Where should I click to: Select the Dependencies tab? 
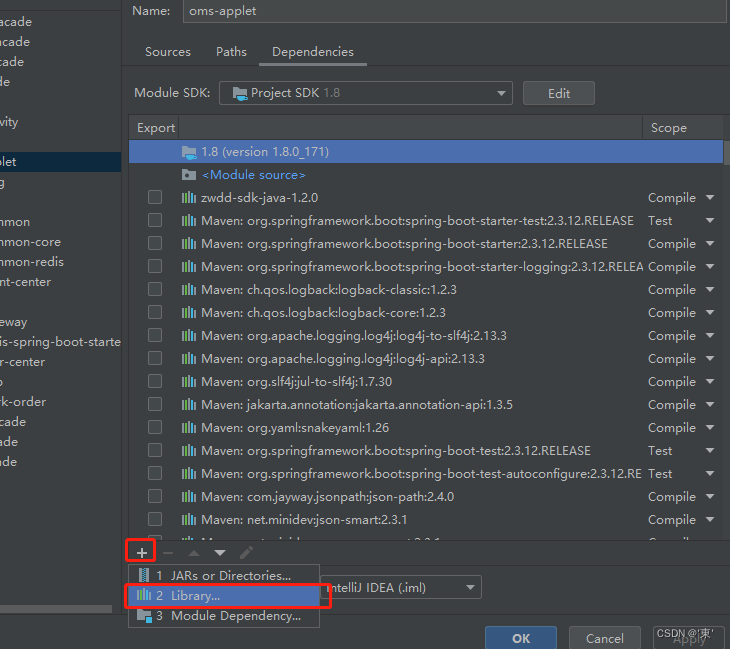pos(313,52)
